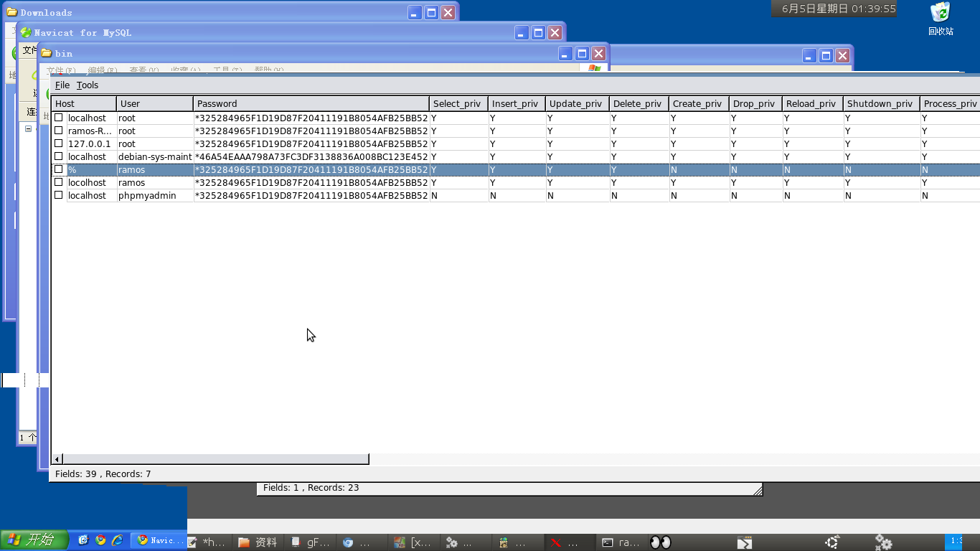Screen dimensions: 980x551
Task: Switch to the gears-icon taskbar item labeled '…'
Action: 465,542
